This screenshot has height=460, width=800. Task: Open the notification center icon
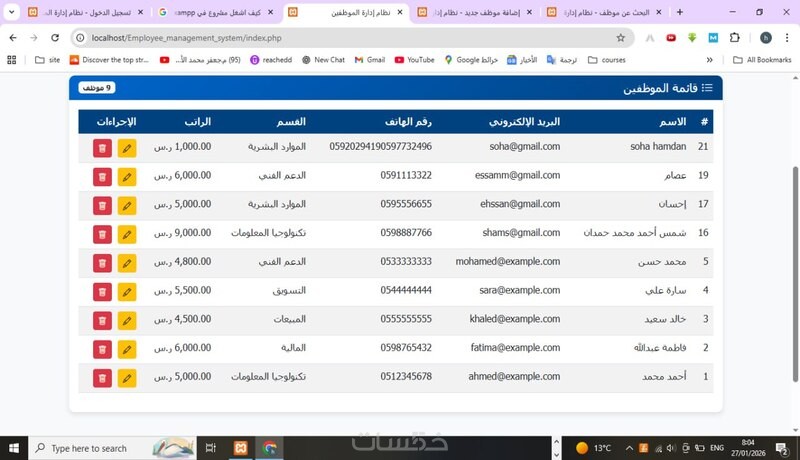(782, 448)
